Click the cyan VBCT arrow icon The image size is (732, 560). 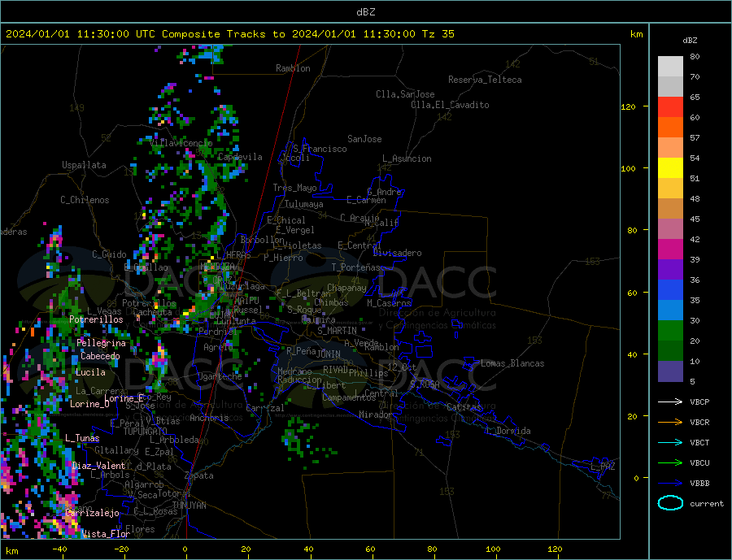670,442
